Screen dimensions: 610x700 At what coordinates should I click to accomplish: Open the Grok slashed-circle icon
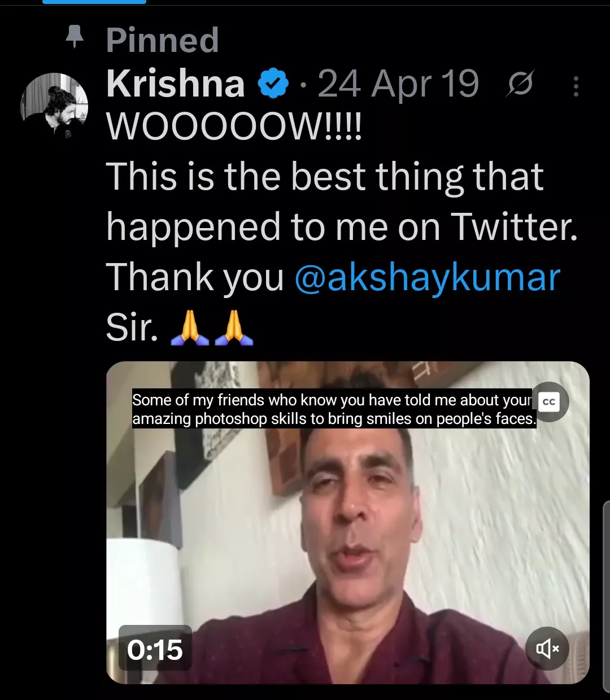[520, 86]
